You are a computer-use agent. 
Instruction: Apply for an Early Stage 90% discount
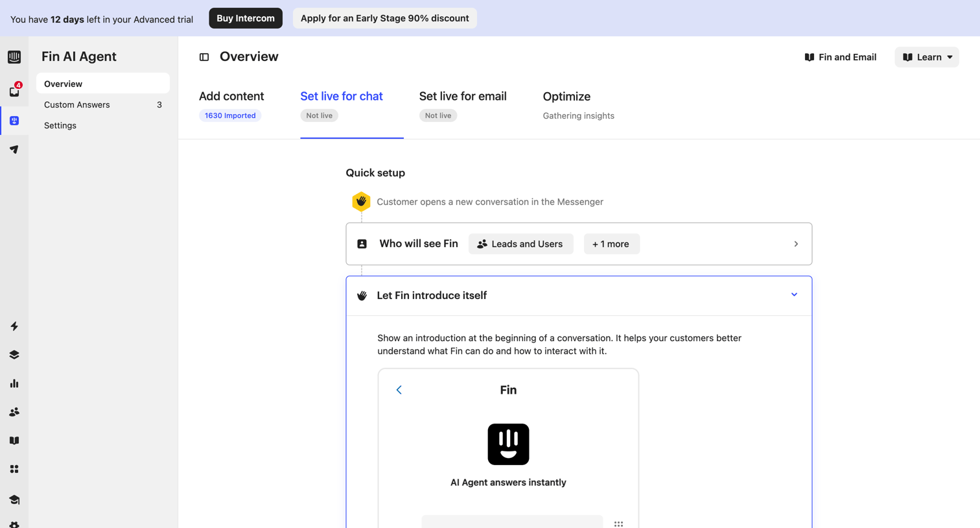[x=385, y=18]
